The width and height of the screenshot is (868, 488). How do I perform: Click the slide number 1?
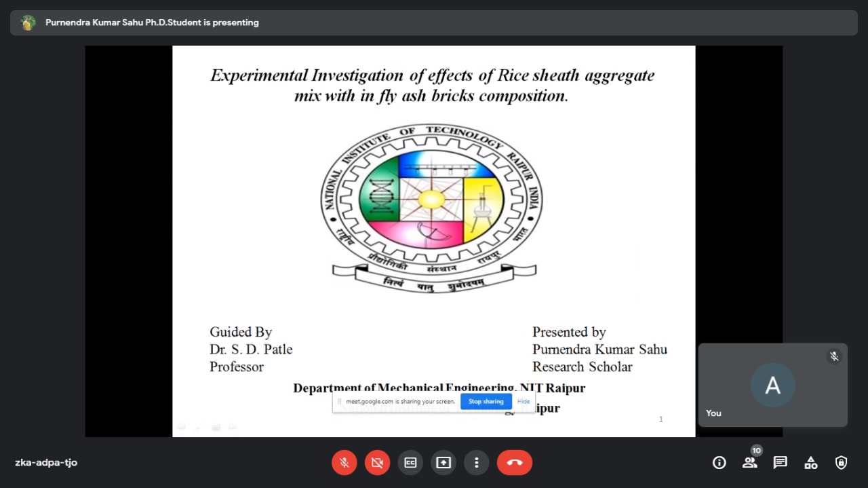[x=660, y=419]
